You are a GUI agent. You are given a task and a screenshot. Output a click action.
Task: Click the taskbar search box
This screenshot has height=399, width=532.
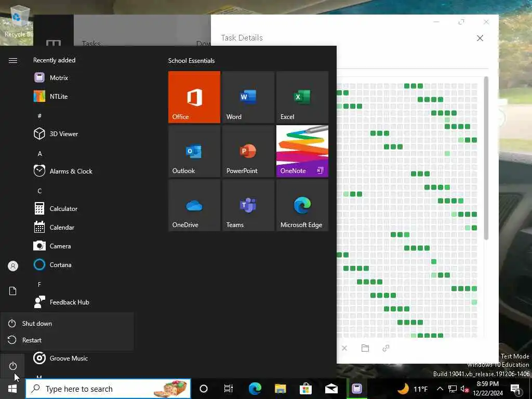(x=108, y=389)
